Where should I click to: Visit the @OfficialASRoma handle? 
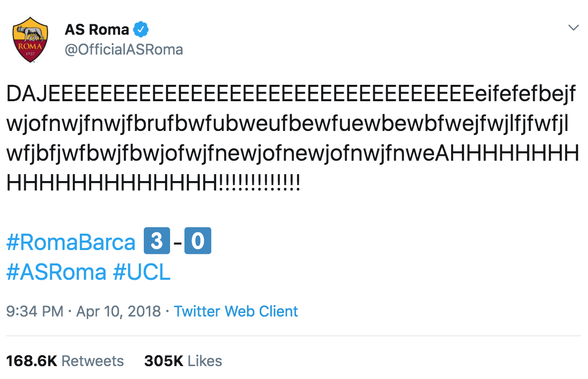pos(124,50)
